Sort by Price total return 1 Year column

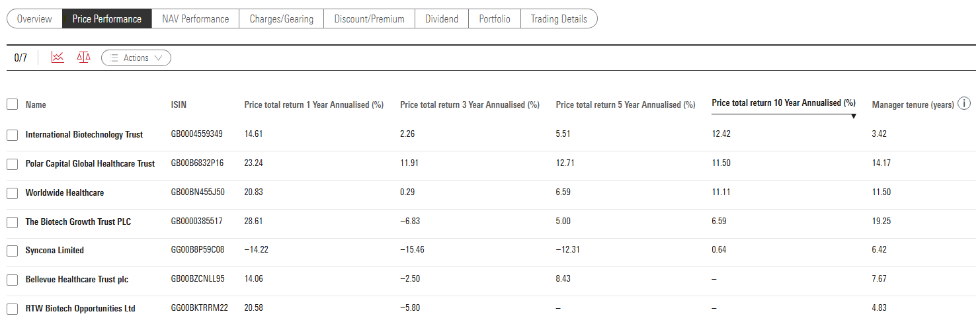(314, 104)
